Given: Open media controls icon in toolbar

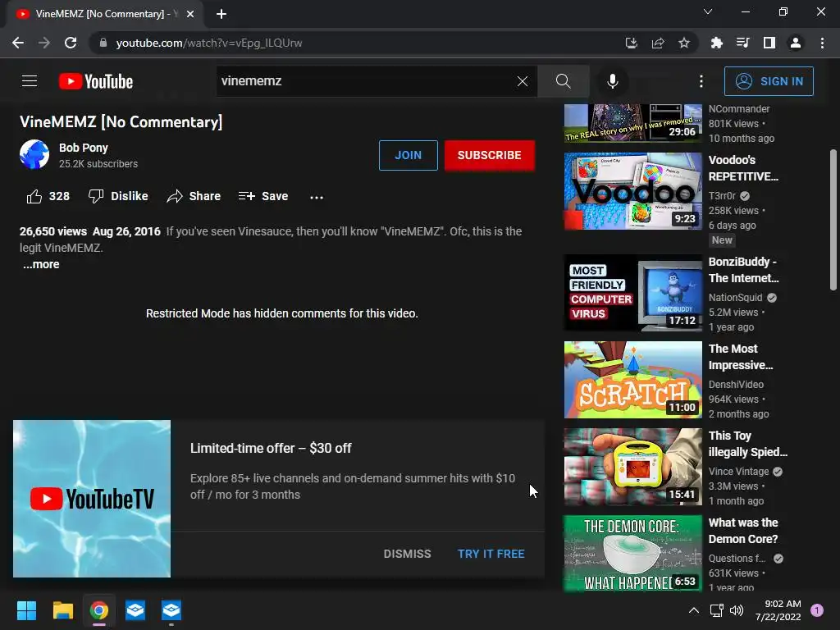Looking at the screenshot, I should [x=743, y=43].
